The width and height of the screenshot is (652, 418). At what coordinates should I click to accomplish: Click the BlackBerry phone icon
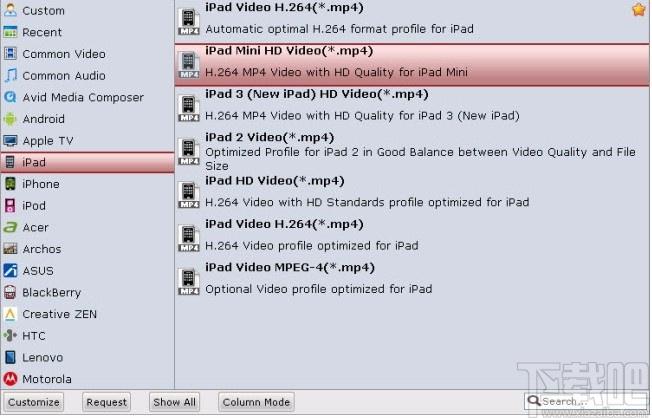[10, 292]
